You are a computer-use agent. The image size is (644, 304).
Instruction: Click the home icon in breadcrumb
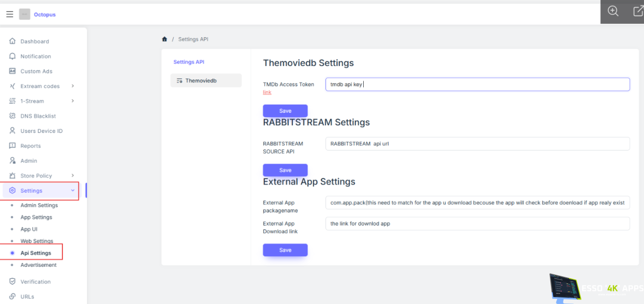click(165, 39)
